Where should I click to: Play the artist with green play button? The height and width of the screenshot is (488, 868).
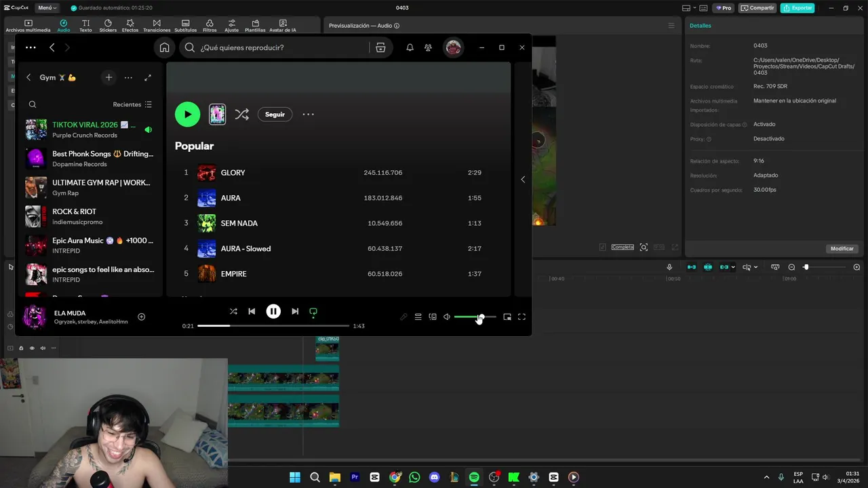[187, 115]
